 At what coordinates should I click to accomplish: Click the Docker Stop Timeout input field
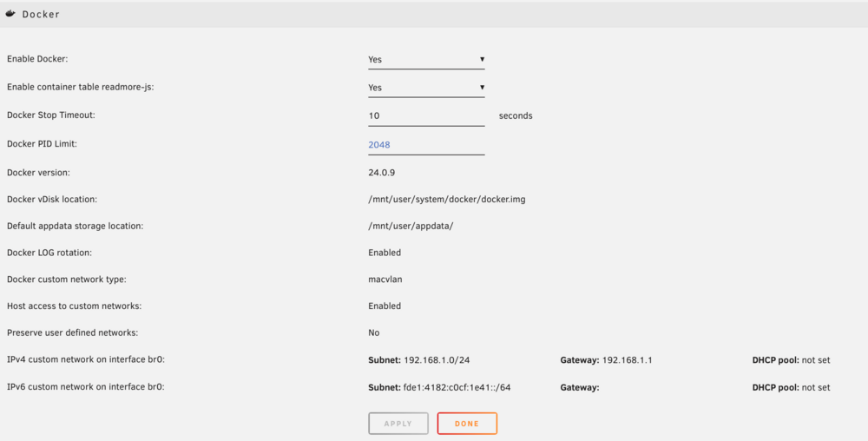pos(426,116)
